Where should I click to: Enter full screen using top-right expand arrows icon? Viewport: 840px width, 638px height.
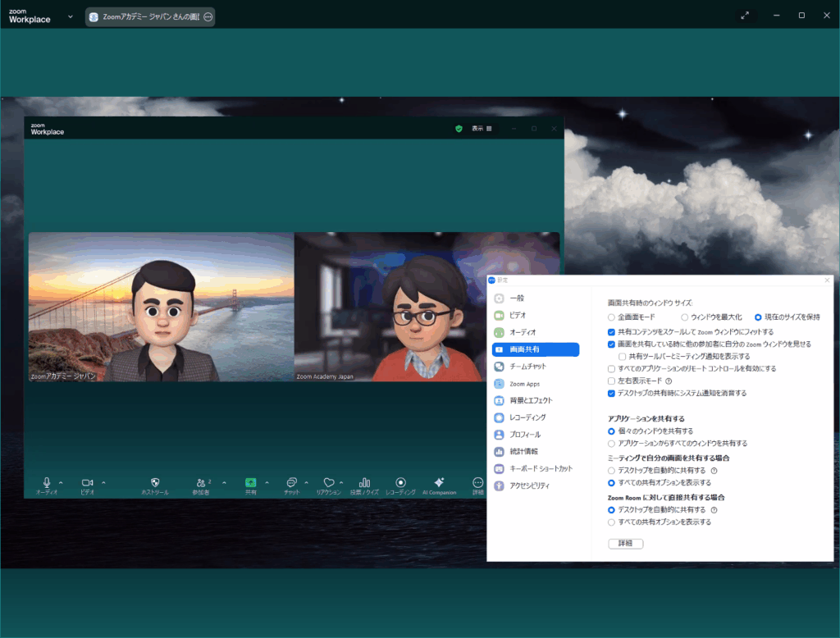point(745,16)
